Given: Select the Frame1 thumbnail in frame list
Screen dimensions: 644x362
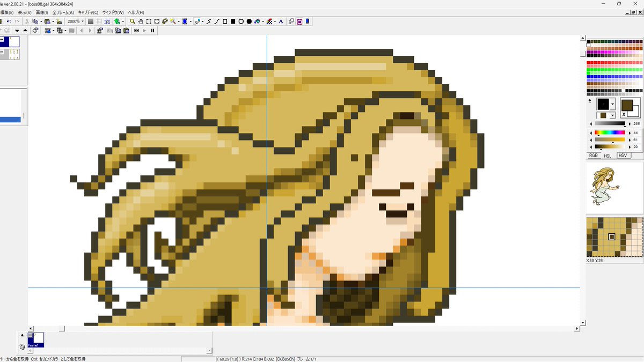Looking at the screenshot, I should pyautogui.click(x=35, y=340).
